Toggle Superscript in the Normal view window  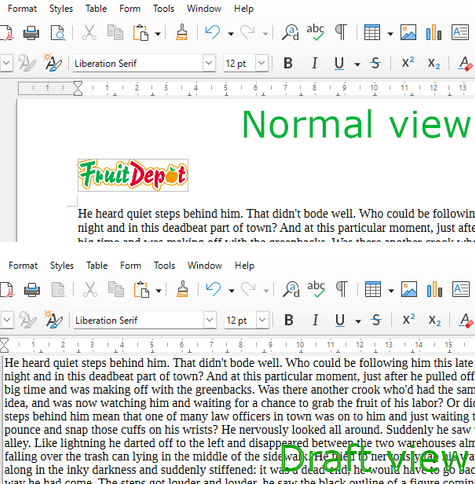click(408, 62)
